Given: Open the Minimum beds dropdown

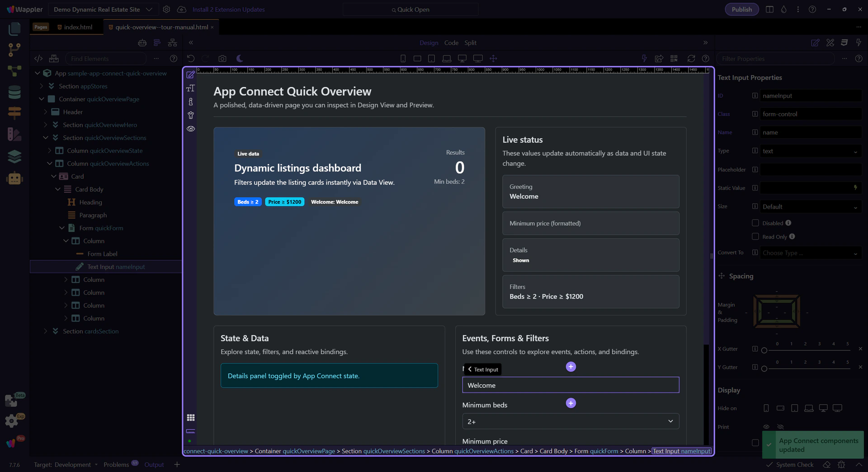Looking at the screenshot, I should (x=570, y=421).
